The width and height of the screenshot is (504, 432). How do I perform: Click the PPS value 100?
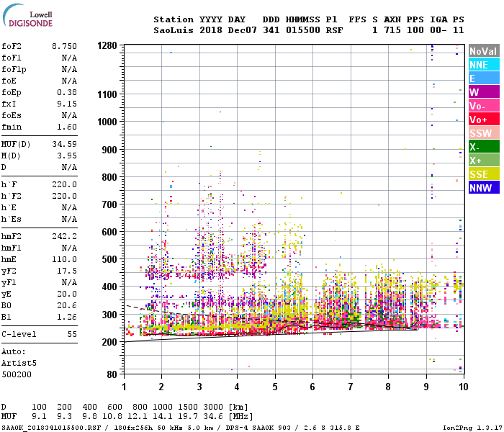(415, 30)
